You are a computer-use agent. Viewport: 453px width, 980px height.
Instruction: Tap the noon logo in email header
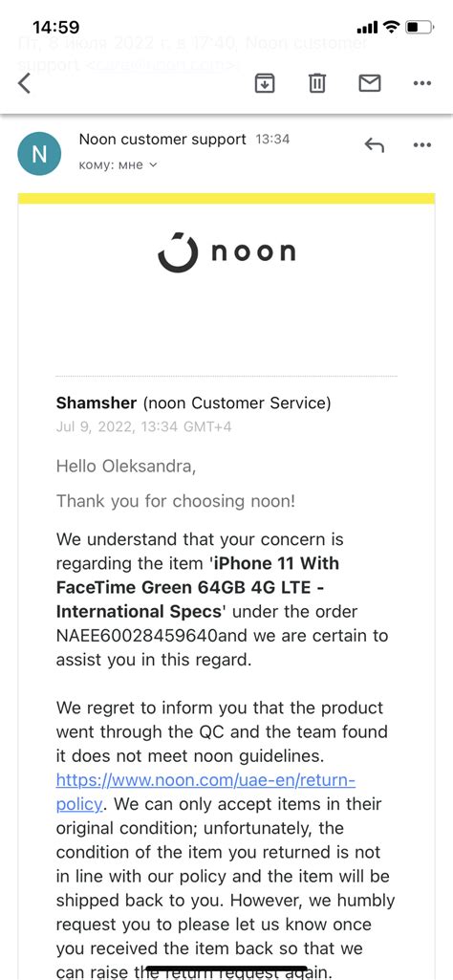point(226,251)
